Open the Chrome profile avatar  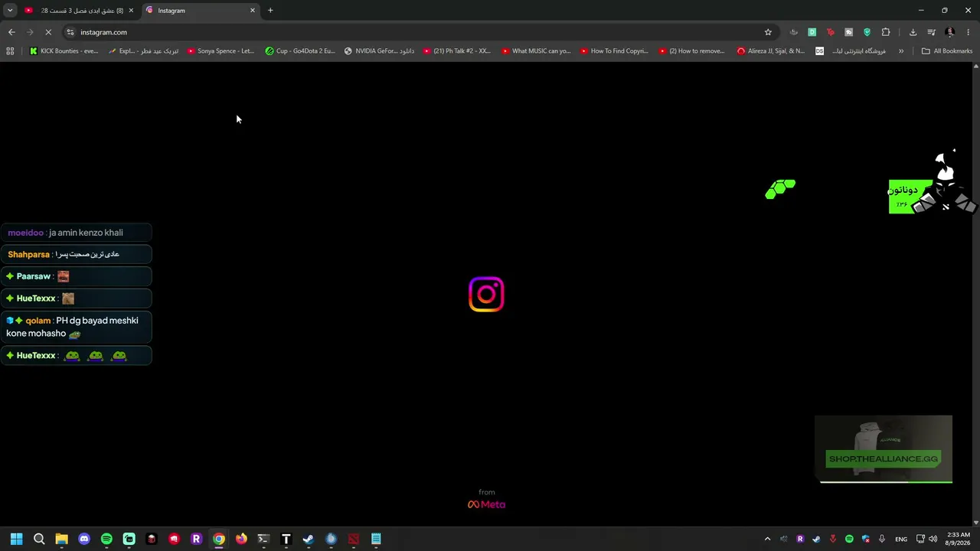[950, 32]
